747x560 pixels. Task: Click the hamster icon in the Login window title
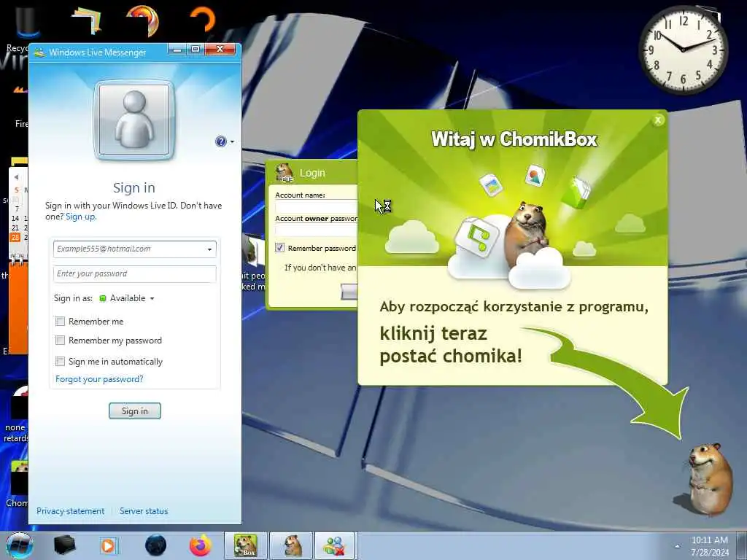click(x=285, y=172)
